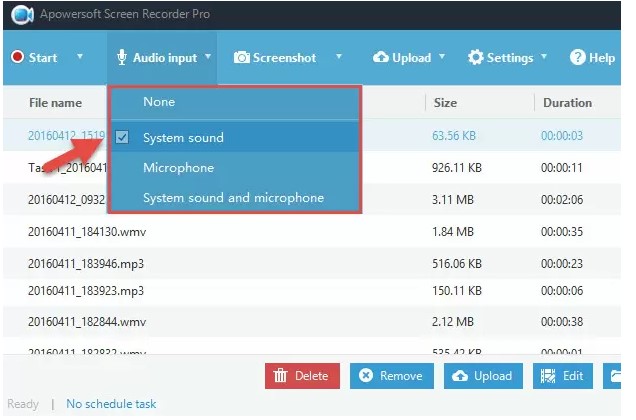Expand the Settings dropdown arrow
Image resolution: width=636 pixels, height=420 pixels.
[544, 58]
